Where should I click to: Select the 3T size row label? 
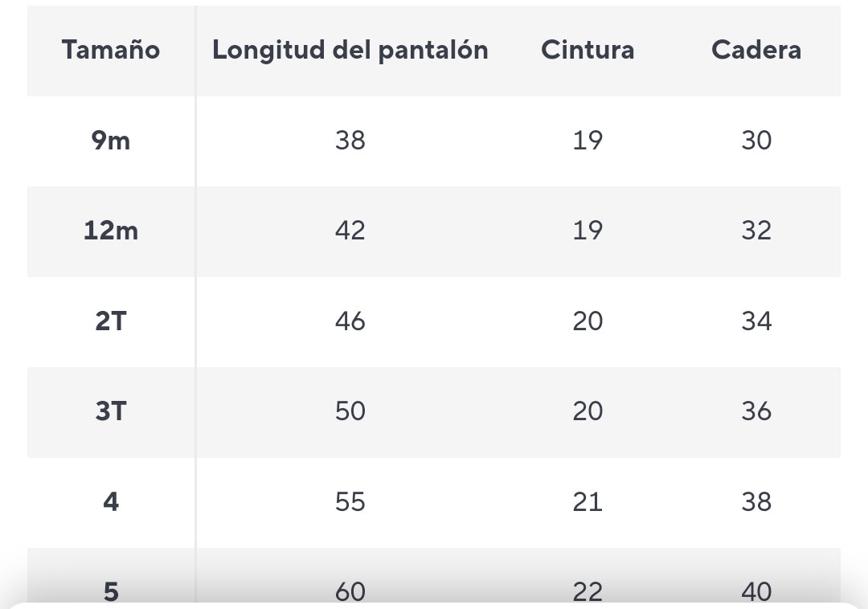pyautogui.click(x=111, y=411)
